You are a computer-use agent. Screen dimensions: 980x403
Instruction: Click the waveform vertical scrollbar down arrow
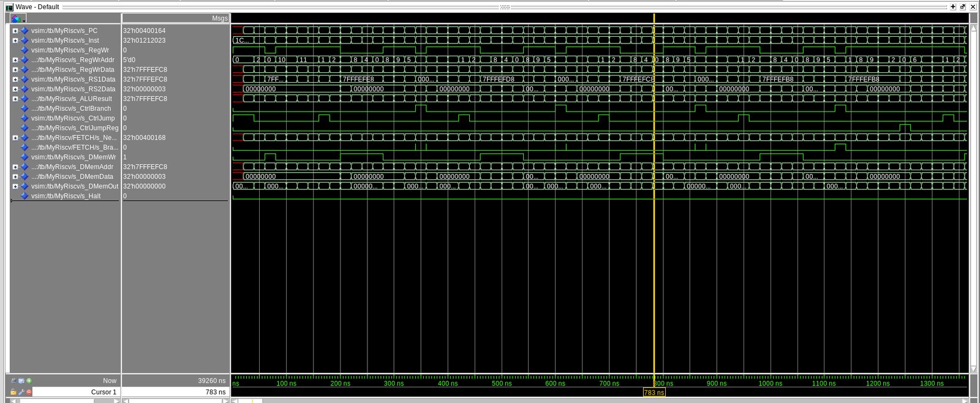(x=974, y=369)
